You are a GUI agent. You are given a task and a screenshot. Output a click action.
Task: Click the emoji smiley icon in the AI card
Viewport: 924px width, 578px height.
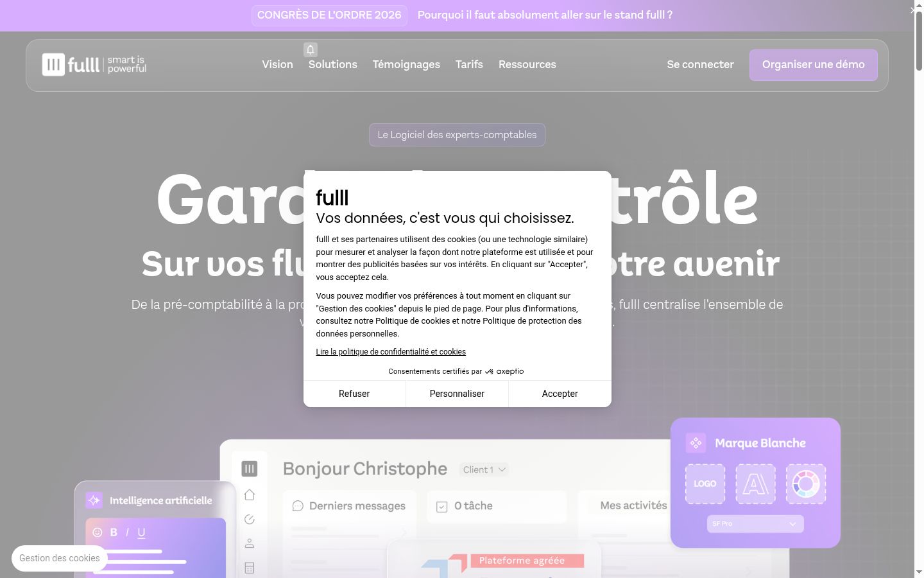point(98,532)
